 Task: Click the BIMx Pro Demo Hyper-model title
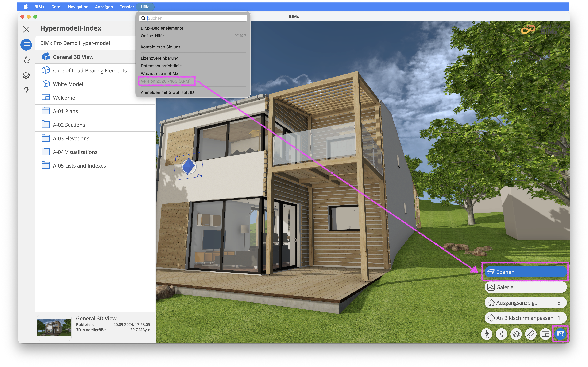tap(75, 43)
